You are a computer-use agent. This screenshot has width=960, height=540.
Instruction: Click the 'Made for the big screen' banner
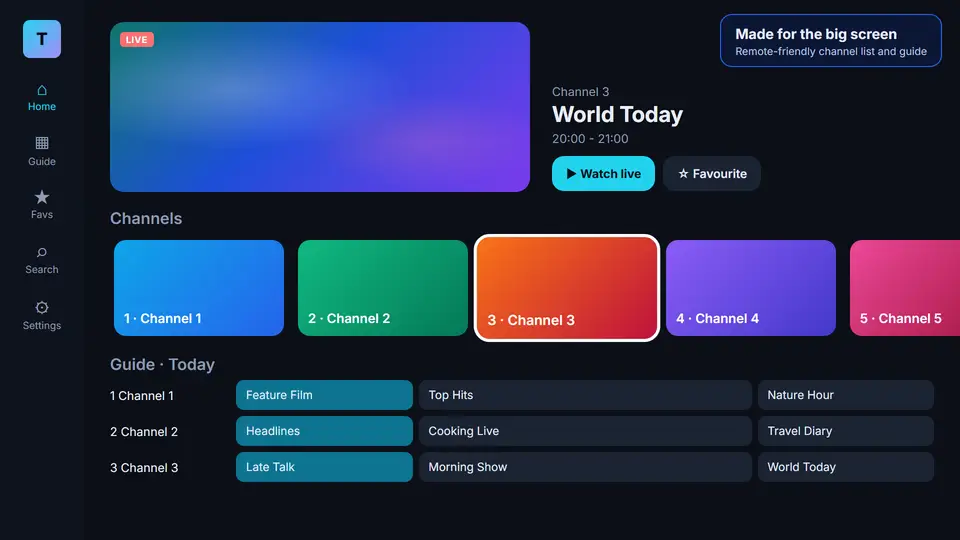click(831, 41)
